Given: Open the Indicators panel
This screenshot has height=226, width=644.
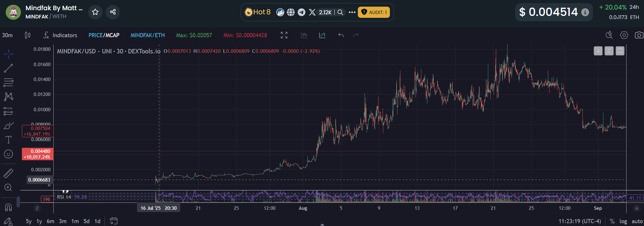Looking at the screenshot, I should (x=60, y=35).
